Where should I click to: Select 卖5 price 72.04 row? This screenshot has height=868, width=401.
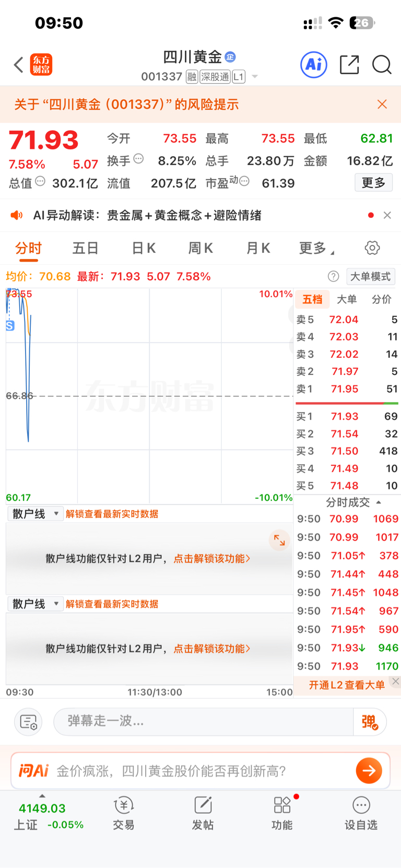pyautogui.click(x=347, y=320)
